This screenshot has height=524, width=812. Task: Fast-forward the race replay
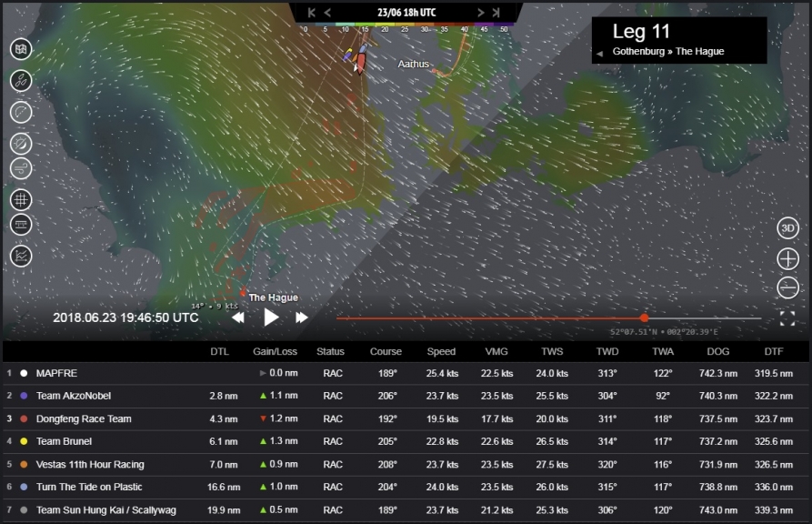(x=301, y=317)
